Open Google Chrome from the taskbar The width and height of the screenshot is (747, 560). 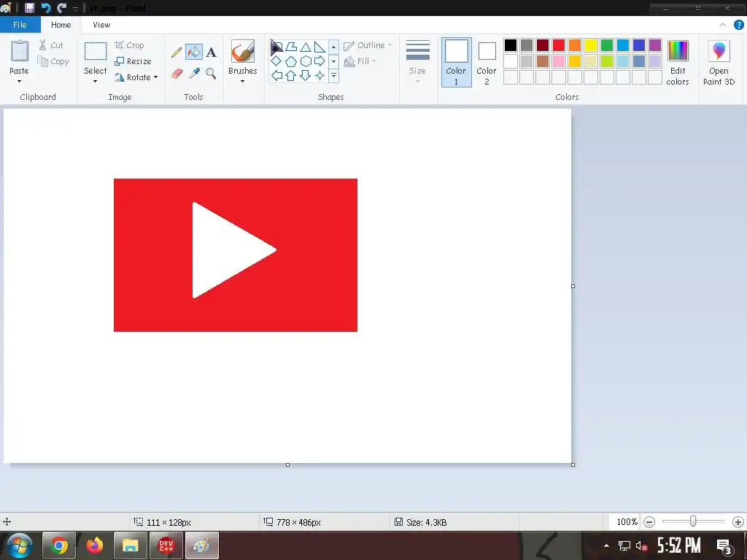(59, 545)
